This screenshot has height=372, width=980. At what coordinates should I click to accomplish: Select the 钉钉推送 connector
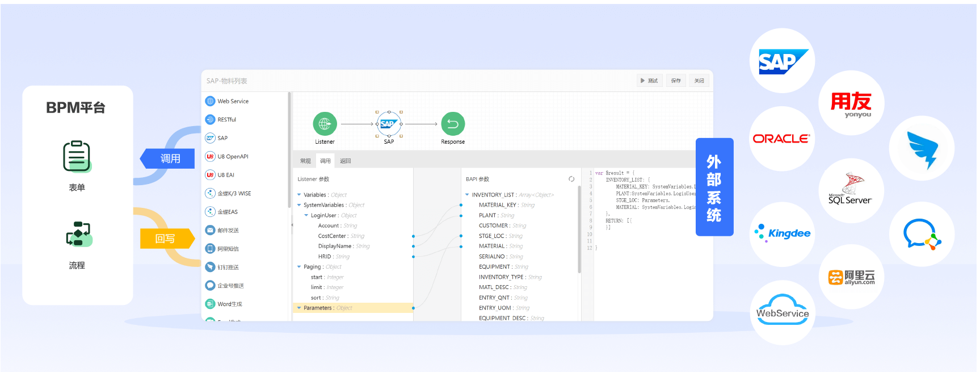pos(222,267)
